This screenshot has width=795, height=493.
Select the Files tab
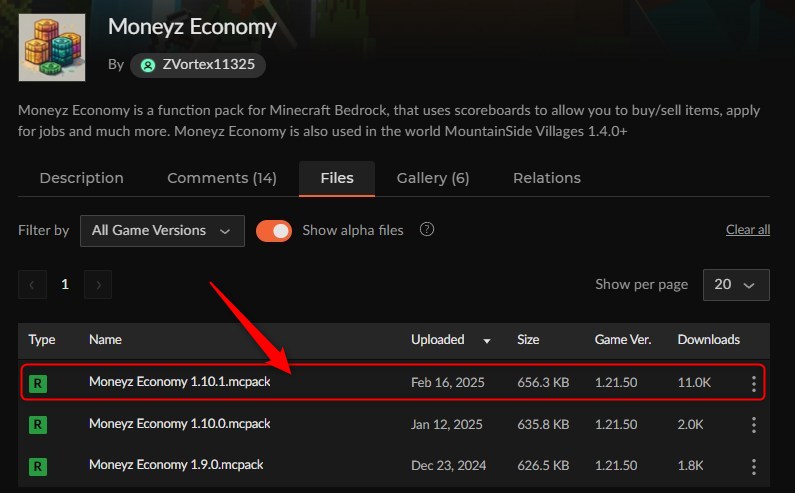tap(337, 178)
